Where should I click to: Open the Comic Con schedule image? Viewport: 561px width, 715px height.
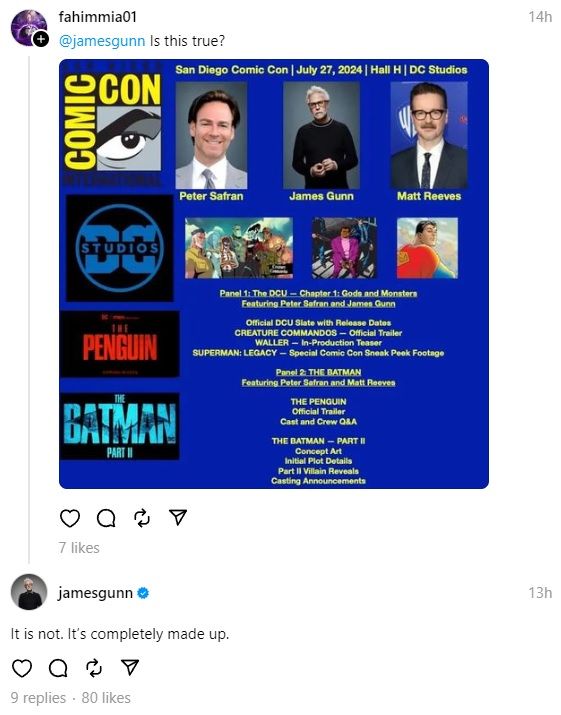click(274, 274)
